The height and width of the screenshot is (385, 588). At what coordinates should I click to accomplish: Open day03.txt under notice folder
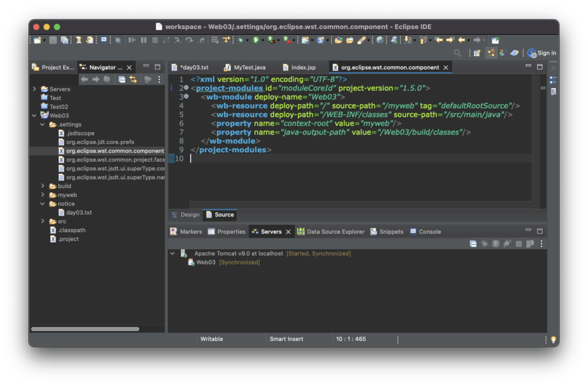79,212
